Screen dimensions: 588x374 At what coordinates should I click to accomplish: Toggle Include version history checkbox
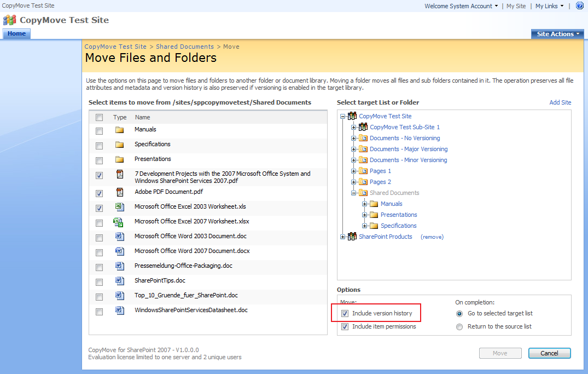click(x=345, y=314)
